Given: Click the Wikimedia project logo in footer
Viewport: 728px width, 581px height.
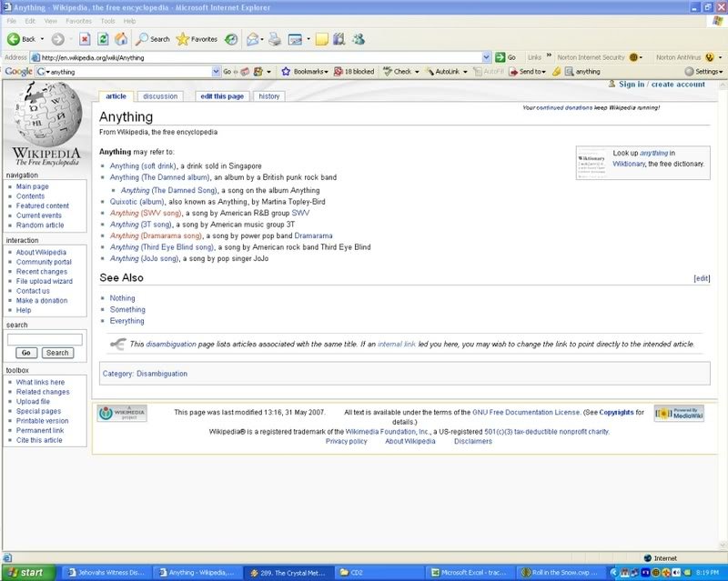Looking at the screenshot, I should [x=122, y=413].
